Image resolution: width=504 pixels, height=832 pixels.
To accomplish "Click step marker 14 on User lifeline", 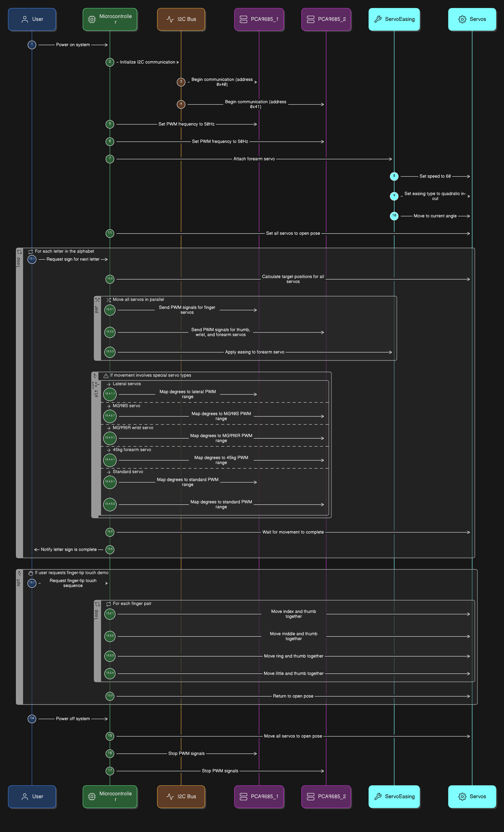I will pyautogui.click(x=32, y=719).
